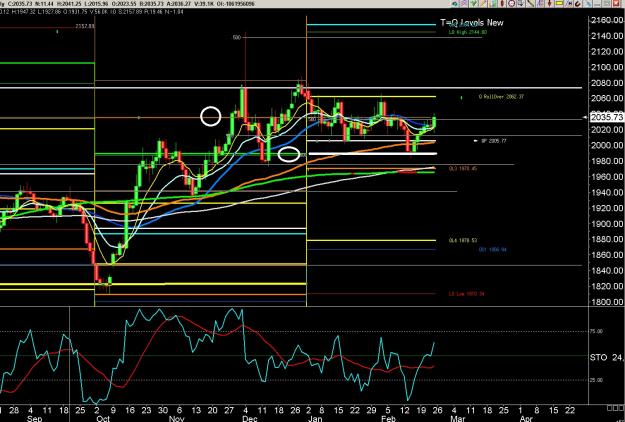The height and width of the screenshot is (422, 625).
Task: Click the 1900.00 price axis label
Action: [607, 224]
